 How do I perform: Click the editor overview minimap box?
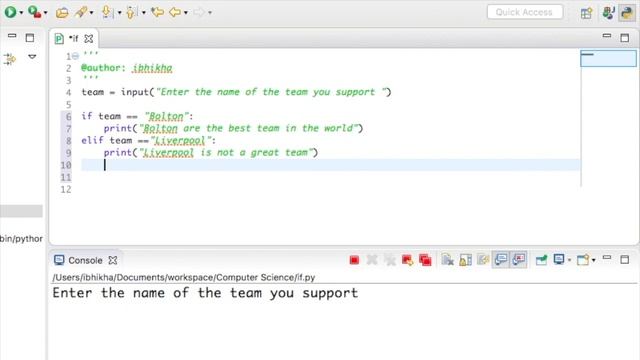click(608, 58)
